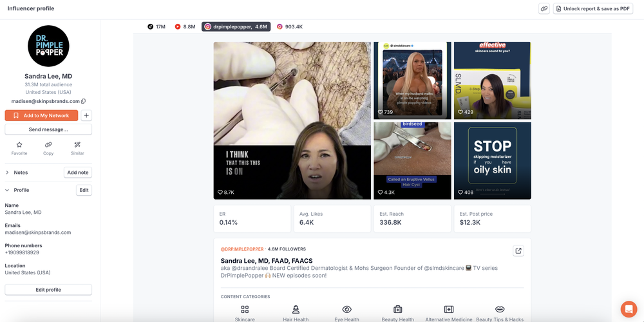Image resolution: width=644 pixels, height=322 pixels.
Task: Click the 31.3M total audience text
Action: [x=48, y=84]
